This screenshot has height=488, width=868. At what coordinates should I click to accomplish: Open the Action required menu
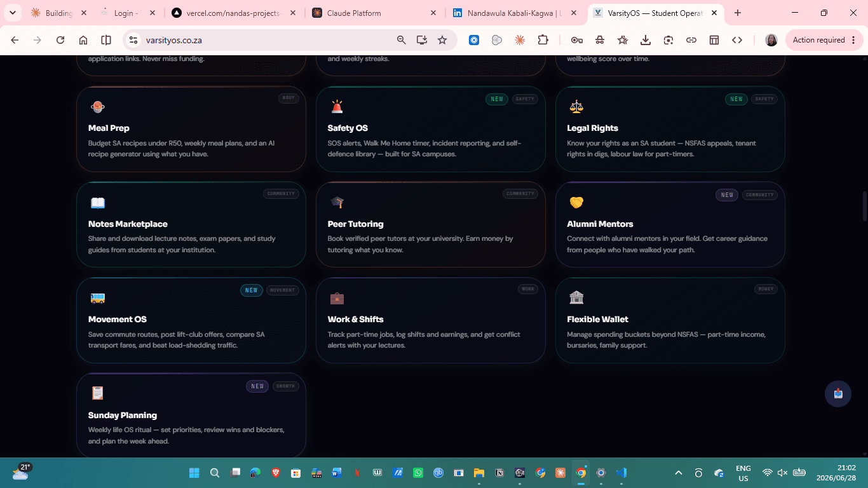point(824,40)
